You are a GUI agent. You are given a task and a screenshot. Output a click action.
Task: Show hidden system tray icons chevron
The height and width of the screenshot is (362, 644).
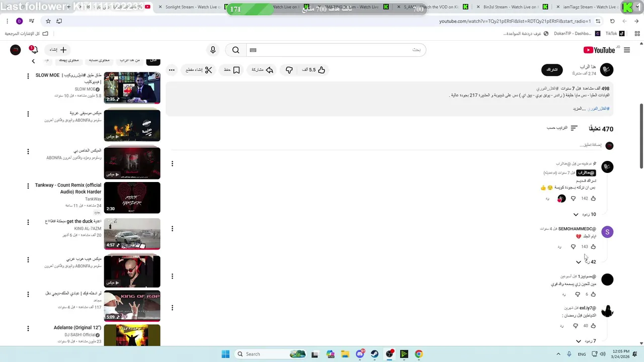[558, 354]
